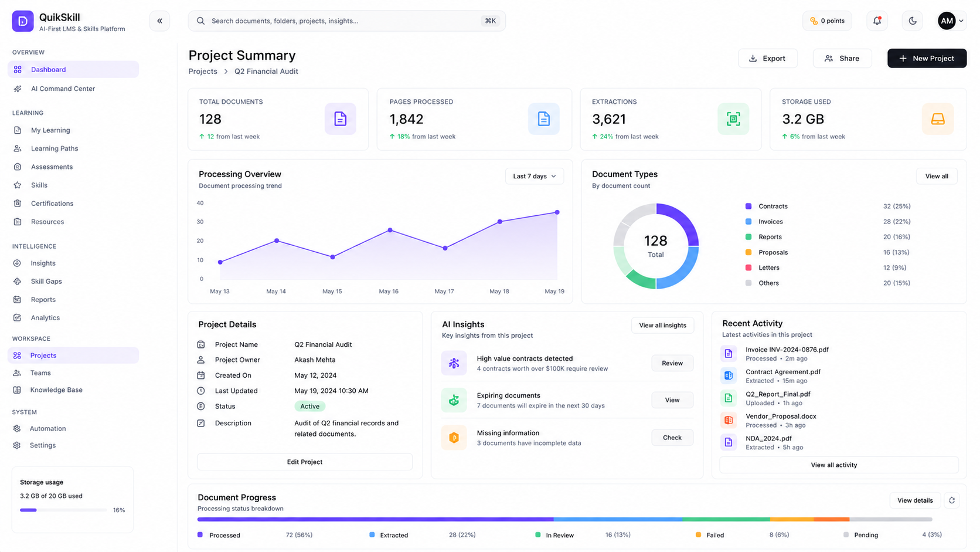Click NDA_2024.pdf file icon
The width and height of the screenshot is (980, 552).
tap(729, 442)
